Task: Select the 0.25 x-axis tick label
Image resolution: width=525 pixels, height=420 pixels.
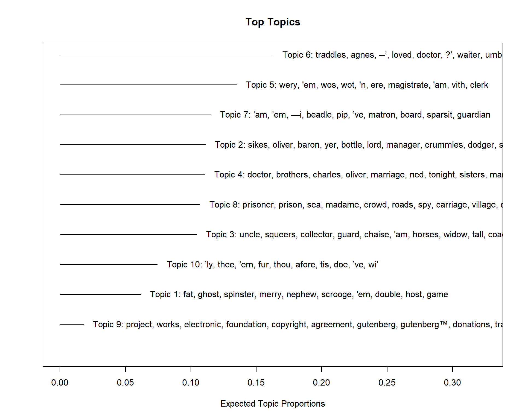Action: point(387,383)
